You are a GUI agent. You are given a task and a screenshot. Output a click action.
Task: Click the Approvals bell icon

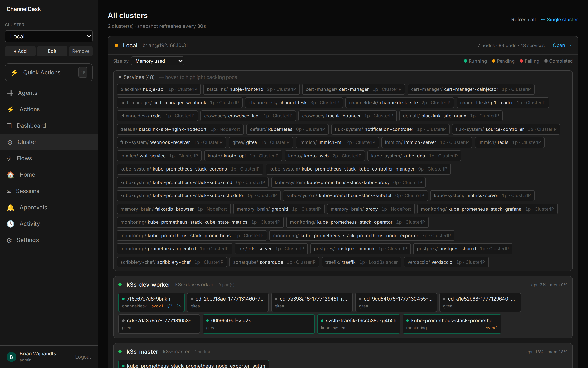coord(10,207)
